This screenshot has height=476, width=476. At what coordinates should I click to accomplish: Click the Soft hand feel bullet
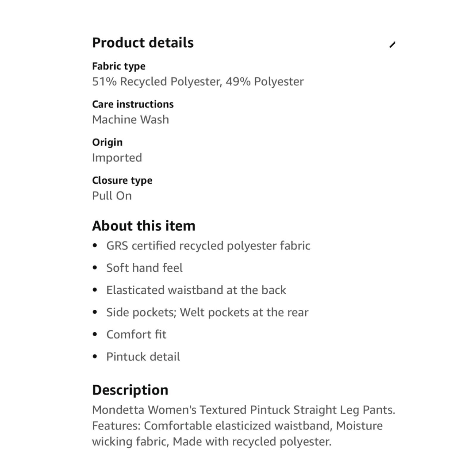[x=145, y=268]
